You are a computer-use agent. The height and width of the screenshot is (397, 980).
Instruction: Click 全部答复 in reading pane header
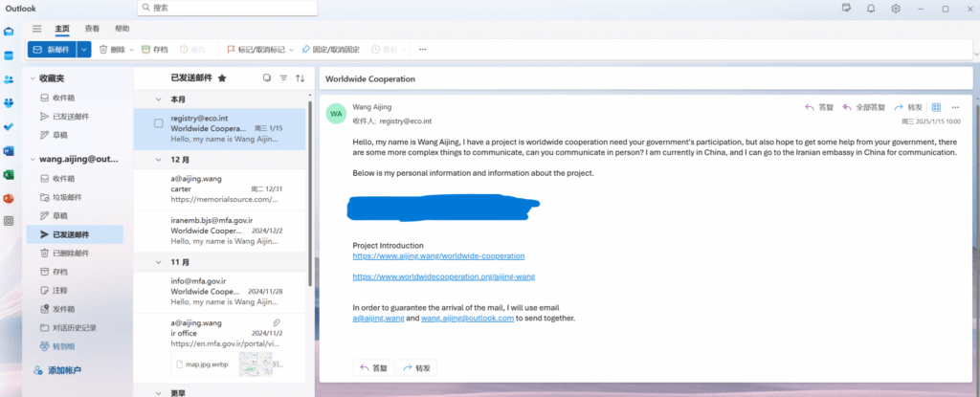click(863, 107)
